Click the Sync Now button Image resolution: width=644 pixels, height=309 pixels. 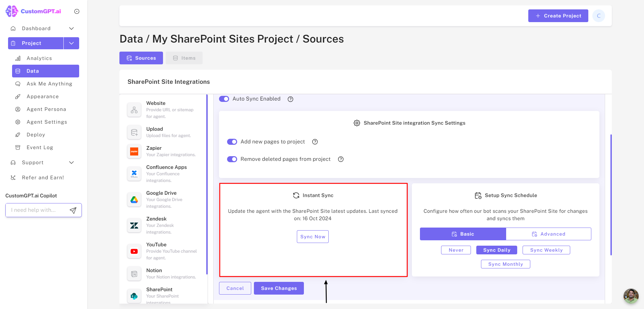coord(313,237)
